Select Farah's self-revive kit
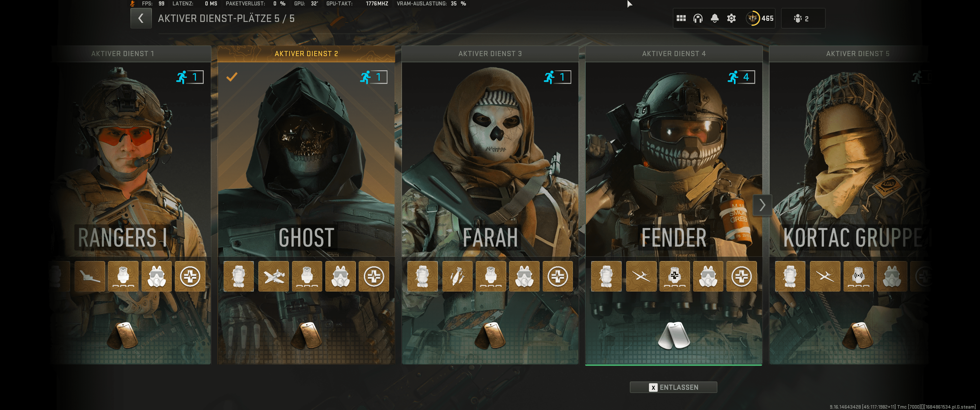Image resolution: width=980 pixels, height=410 pixels. (x=558, y=276)
